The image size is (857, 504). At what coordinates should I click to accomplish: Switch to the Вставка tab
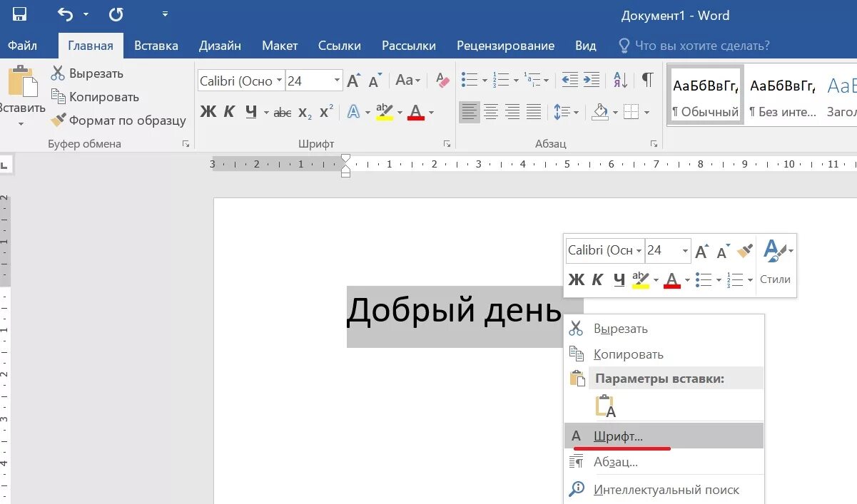pyautogui.click(x=156, y=45)
